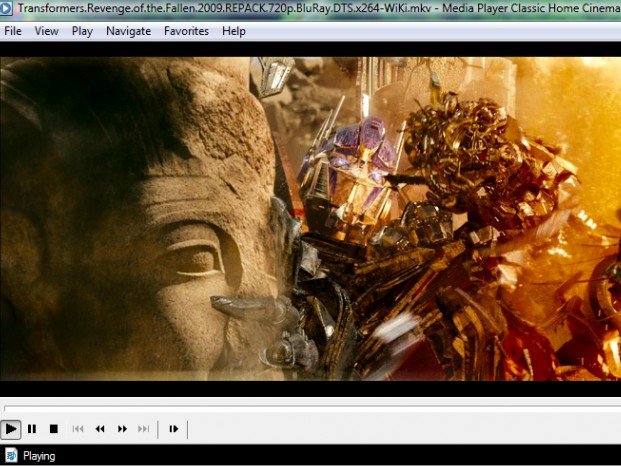
Task: Open the View menu
Action: (x=46, y=31)
